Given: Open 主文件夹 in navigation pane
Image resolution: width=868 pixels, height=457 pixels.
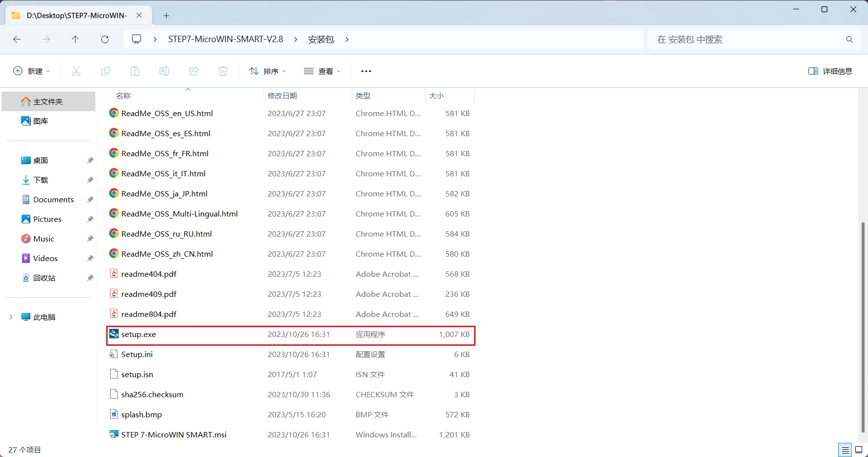Looking at the screenshot, I should 48,101.
